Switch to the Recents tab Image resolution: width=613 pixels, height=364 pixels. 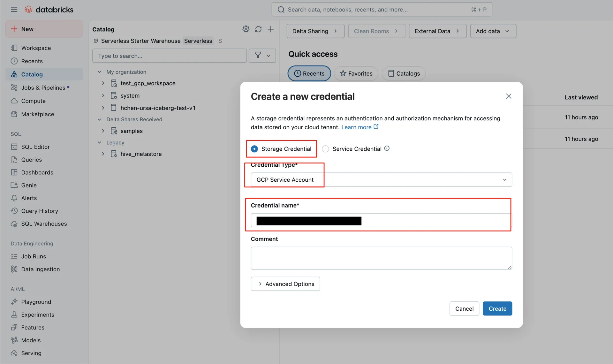click(309, 73)
